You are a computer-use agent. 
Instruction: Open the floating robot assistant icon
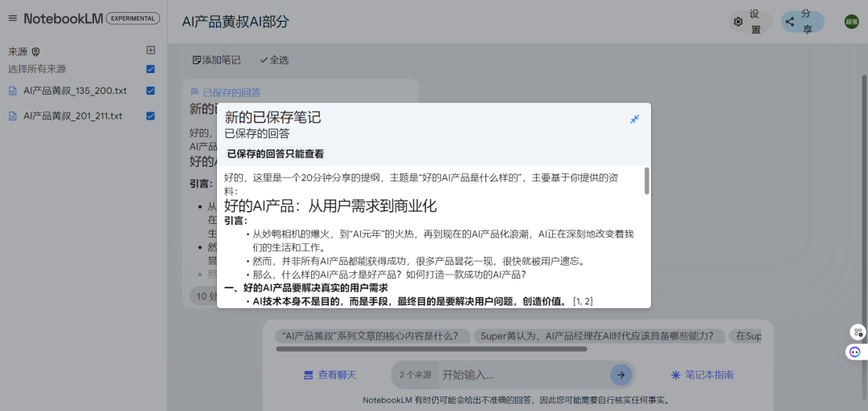tap(854, 352)
